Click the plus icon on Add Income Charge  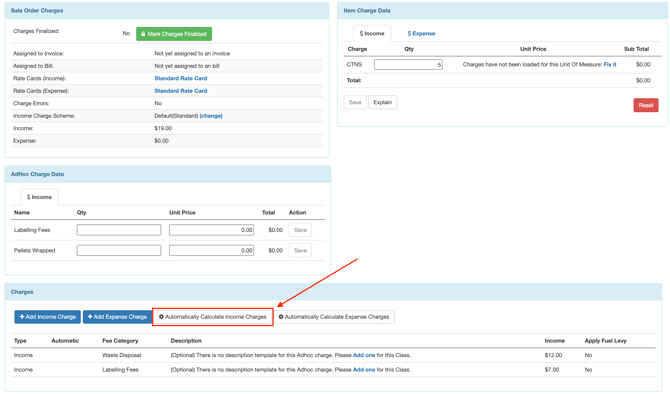point(22,317)
